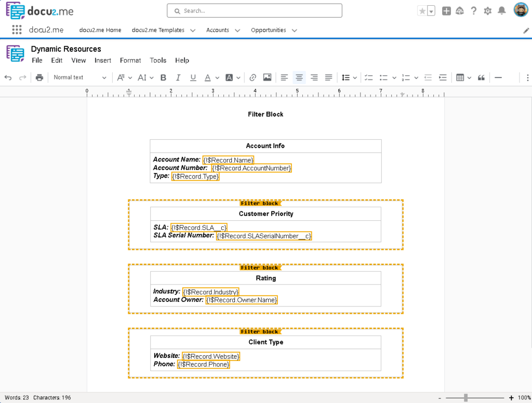Viewport: 532px width, 403px height.
Task: Open the View menu
Action: coord(78,60)
